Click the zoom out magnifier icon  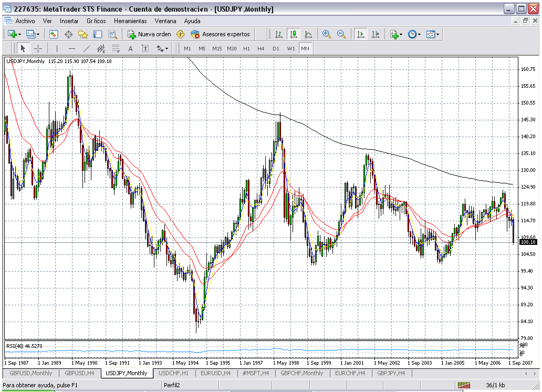(341, 34)
